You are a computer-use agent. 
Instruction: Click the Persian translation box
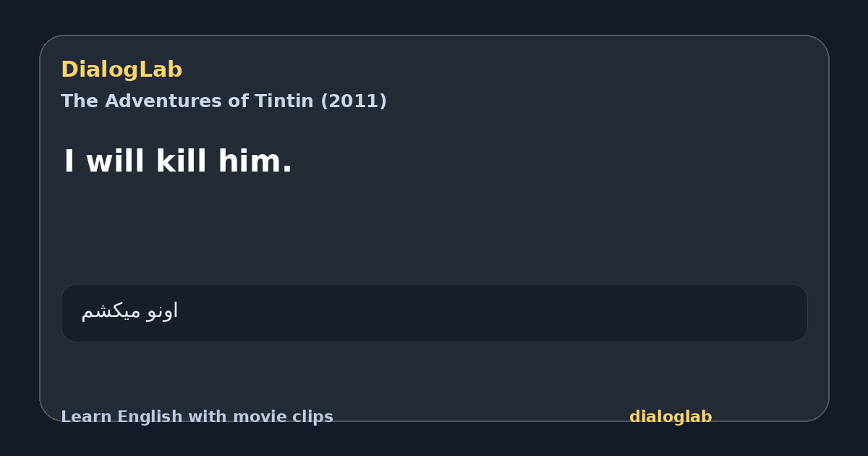pyautogui.click(x=434, y=313)
